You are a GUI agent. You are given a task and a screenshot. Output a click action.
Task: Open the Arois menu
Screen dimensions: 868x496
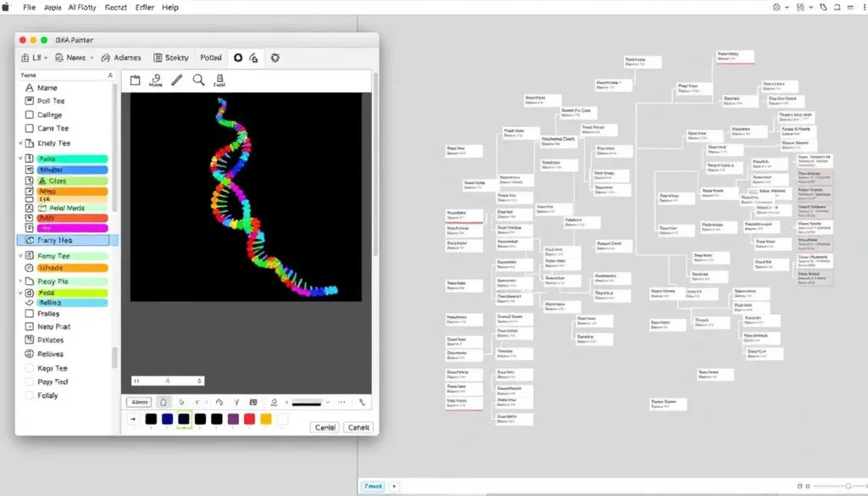pyautogui.click(x=53, y=7)
